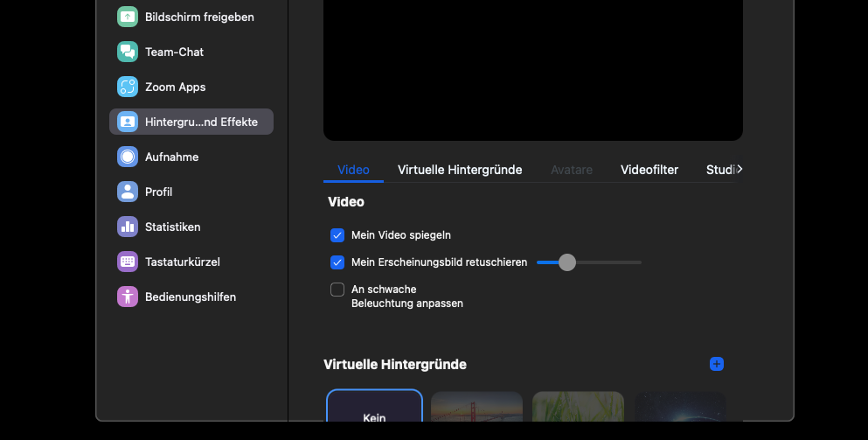Select the greyed-out Avatare tab

click(572, 170)
